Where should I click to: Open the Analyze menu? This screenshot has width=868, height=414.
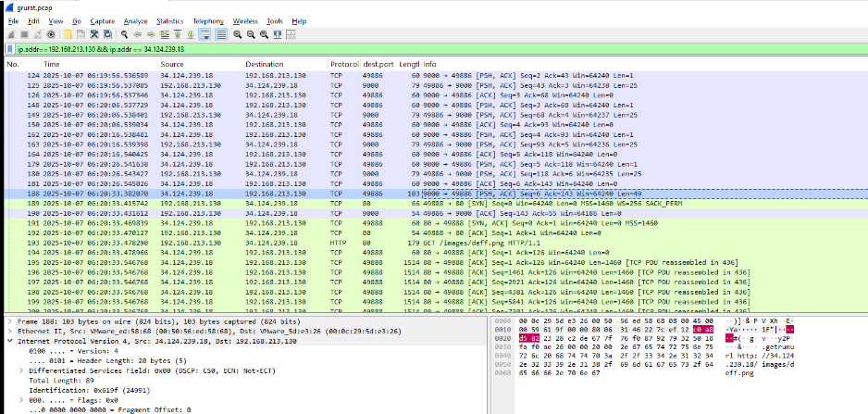(135, 20)
